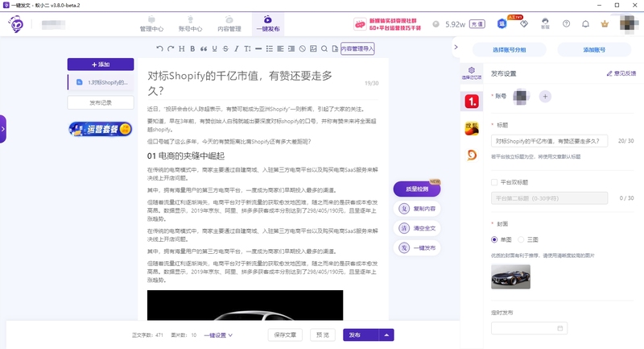The height and width of the screenshot is (349, 644).
Task: Select the left alignment icon
Action: [280, 48]
